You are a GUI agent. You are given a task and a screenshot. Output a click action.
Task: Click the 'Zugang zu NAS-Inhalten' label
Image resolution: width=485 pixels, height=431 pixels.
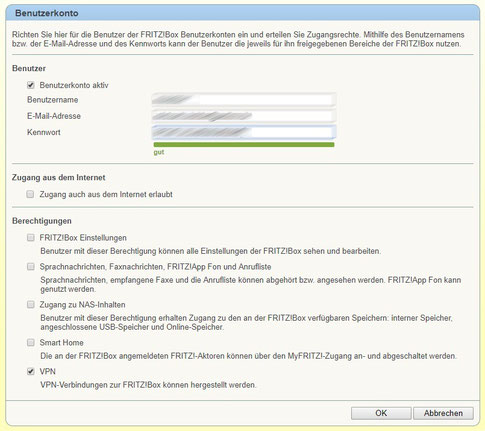pyautogui.click(x=82, y=305)
